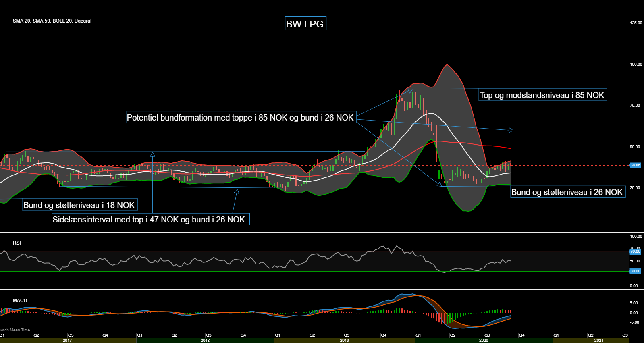
Task: Click the Q1 marker of 2018 on the time axis
Action: pyautogui.click(x=140, y=335)
